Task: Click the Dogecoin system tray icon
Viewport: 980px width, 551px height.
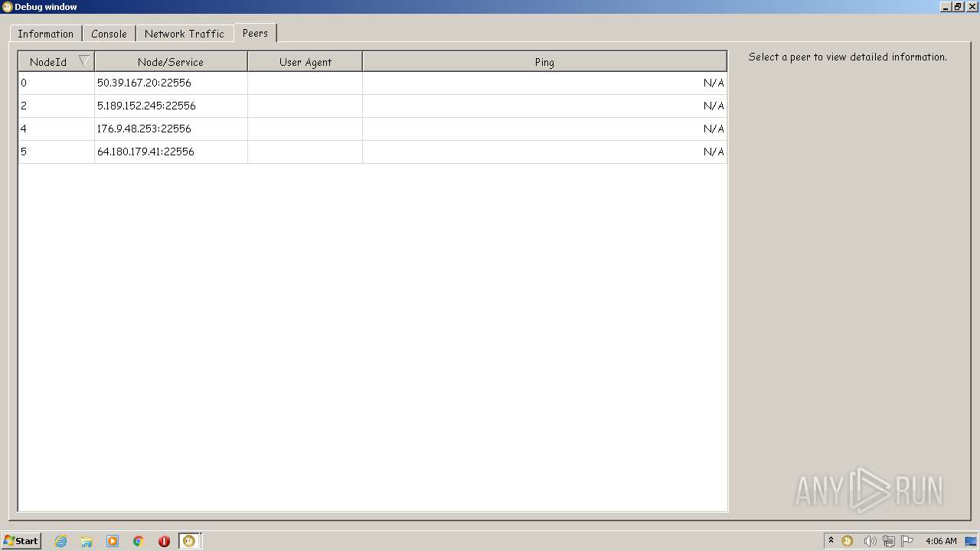Action: (x=848, y=541)
